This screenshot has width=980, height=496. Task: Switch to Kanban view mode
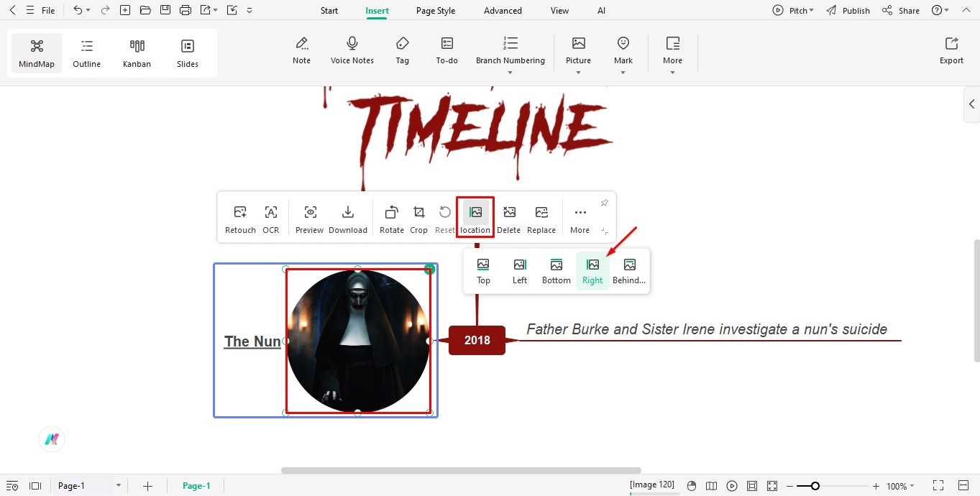coord(137,53)
